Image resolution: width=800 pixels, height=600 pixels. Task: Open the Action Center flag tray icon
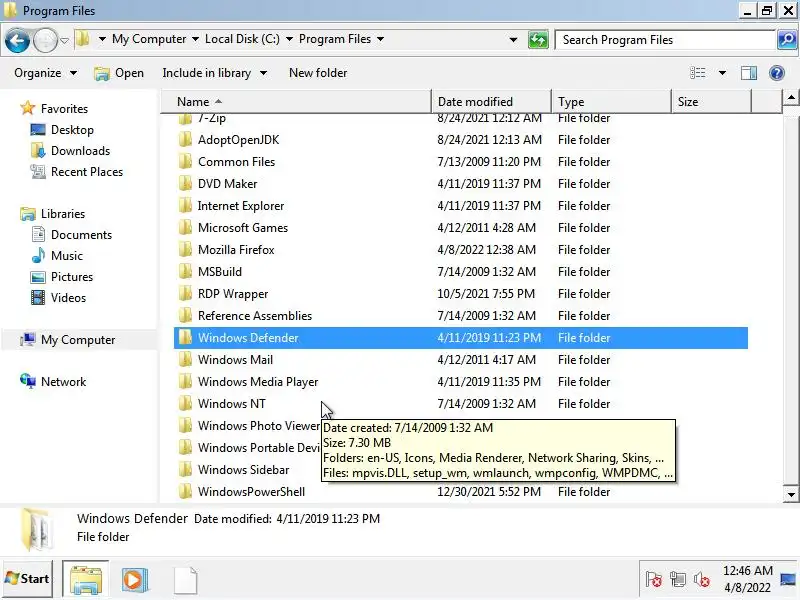click(x=653, y=580)
